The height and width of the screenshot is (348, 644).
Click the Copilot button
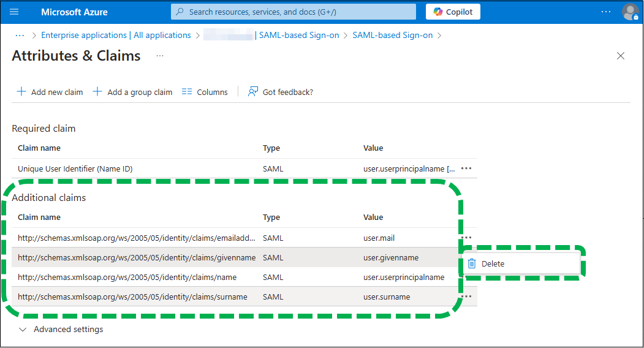point(453,12)
